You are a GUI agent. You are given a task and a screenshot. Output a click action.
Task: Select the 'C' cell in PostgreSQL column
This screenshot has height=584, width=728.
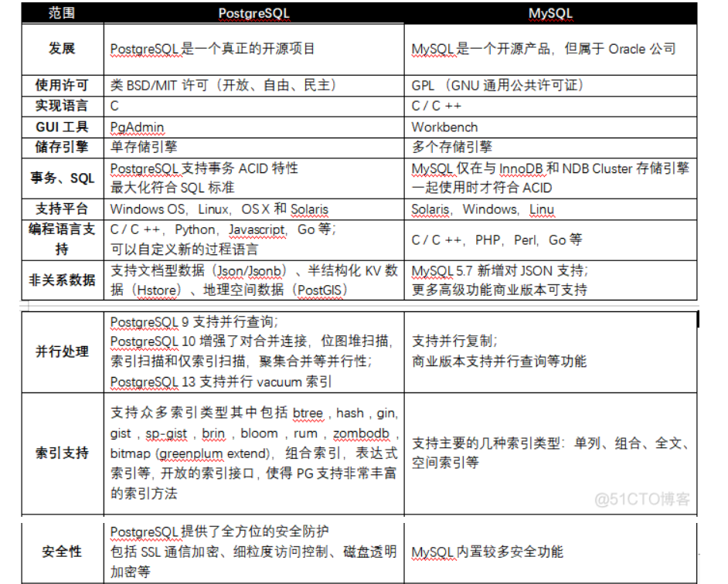[254, 106]
